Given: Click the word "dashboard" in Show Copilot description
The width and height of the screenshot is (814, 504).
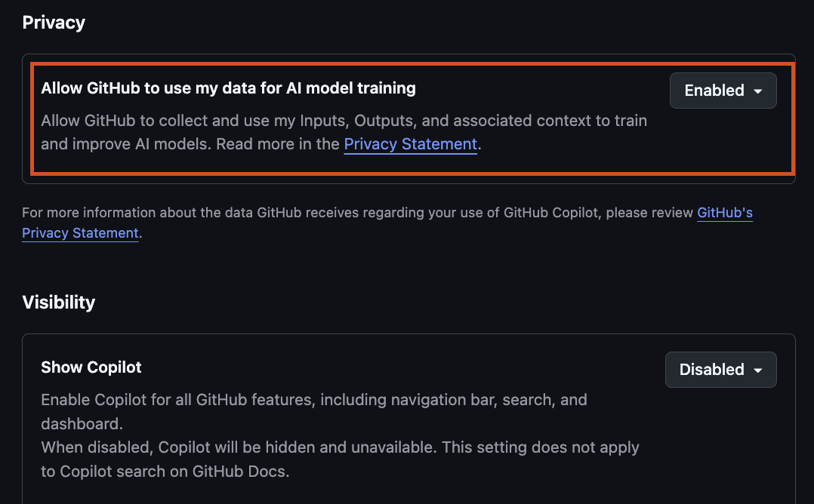Looking at the screenshot, I should pyautogui.click(x=81, y=423).
